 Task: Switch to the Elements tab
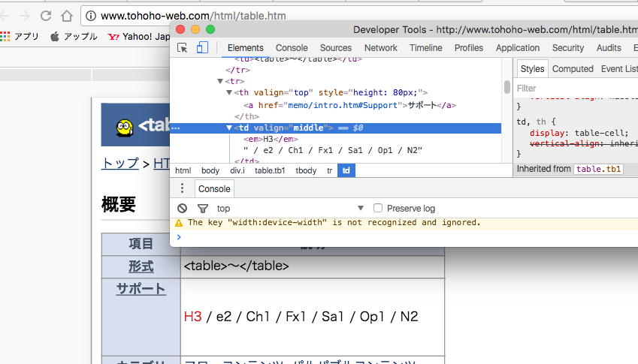(x=245, y=48)
